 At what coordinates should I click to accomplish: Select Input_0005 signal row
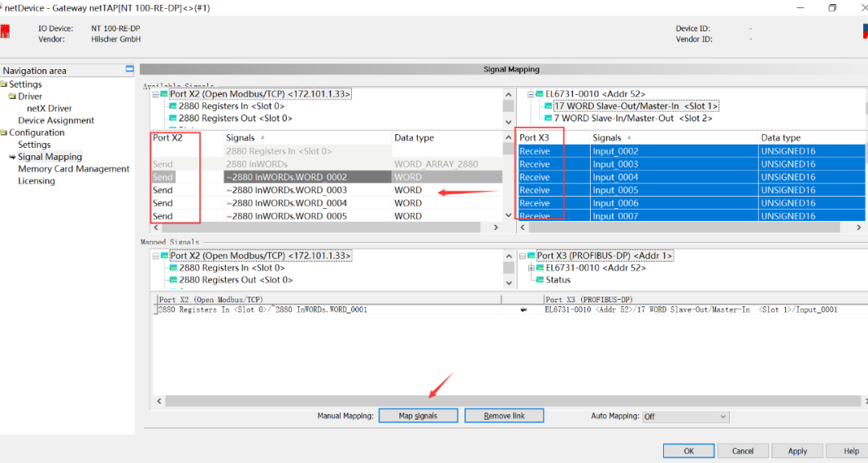coord(691,190)
